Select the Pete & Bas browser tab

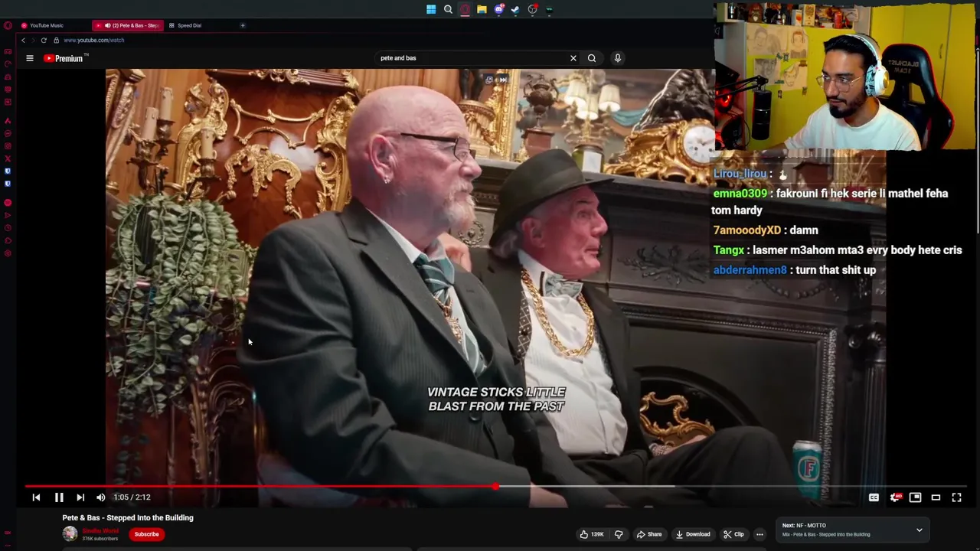click(128, 25)
